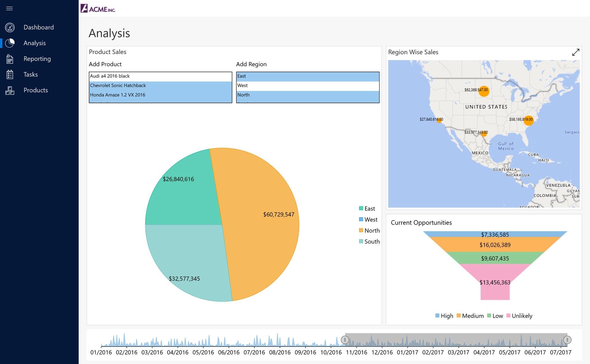Go to the Products page
The height and width of the screenshot is (364, 590).
click(x=36, y=90)
